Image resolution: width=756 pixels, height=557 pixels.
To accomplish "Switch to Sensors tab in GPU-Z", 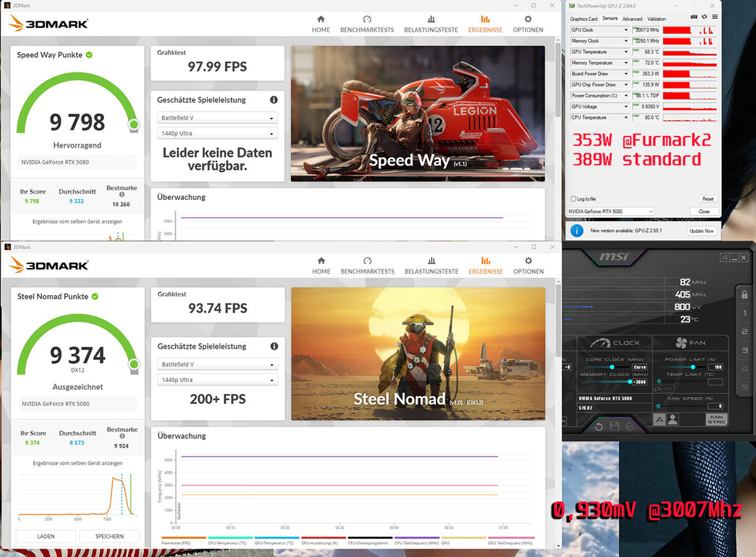I will point(610,18).
